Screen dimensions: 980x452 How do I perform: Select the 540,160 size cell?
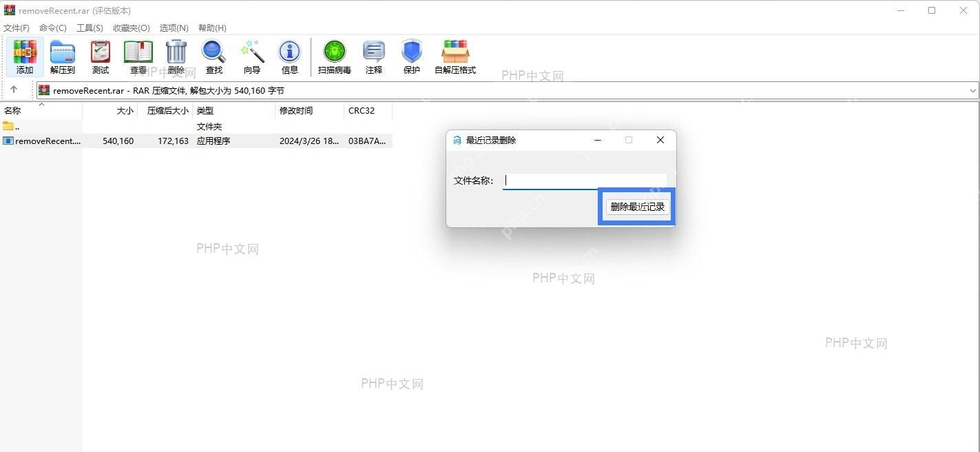118,141
